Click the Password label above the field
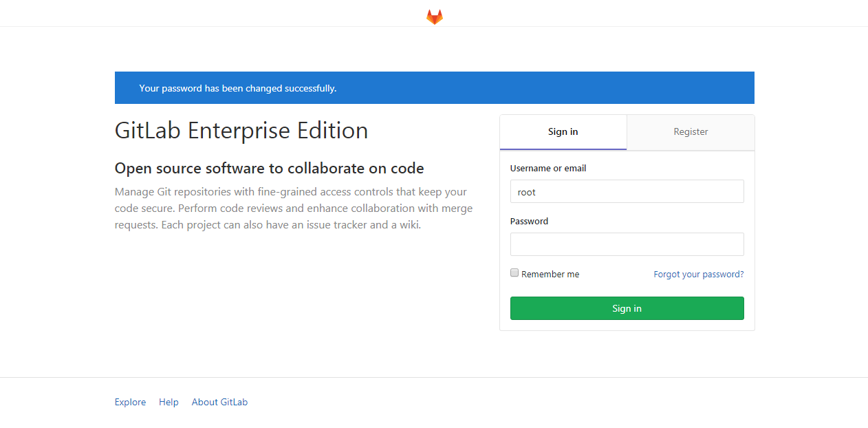Viewport: 868px width, 428px height. pos(529,221)
